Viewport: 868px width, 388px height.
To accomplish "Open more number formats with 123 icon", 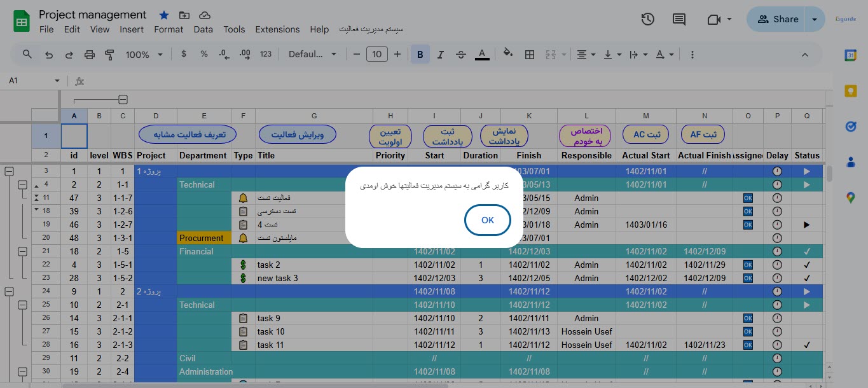I will coord(265,55).
